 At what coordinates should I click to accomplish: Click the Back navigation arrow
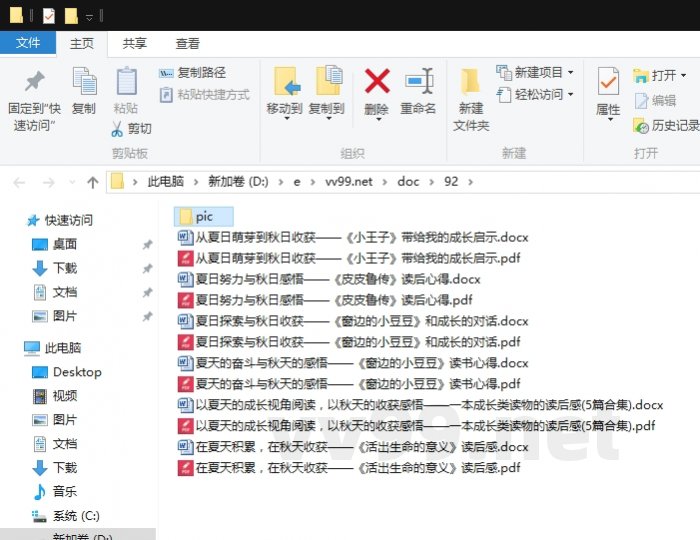19,183
